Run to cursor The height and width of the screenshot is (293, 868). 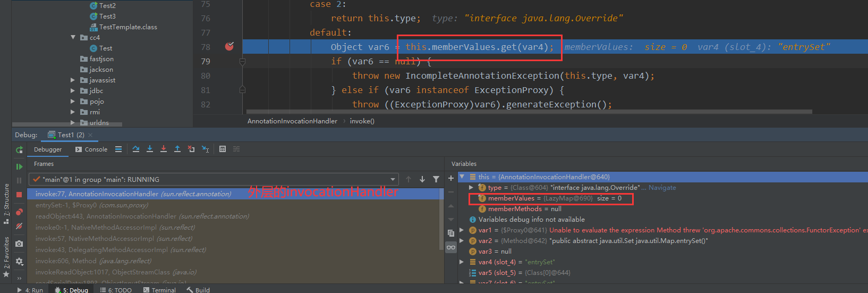click(x=205, y=149)
